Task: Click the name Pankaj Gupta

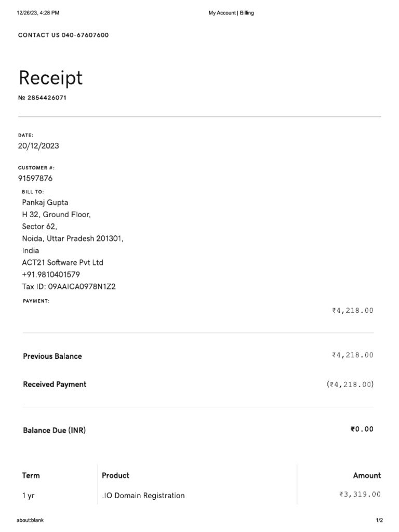Action: (x=45, y=203)
